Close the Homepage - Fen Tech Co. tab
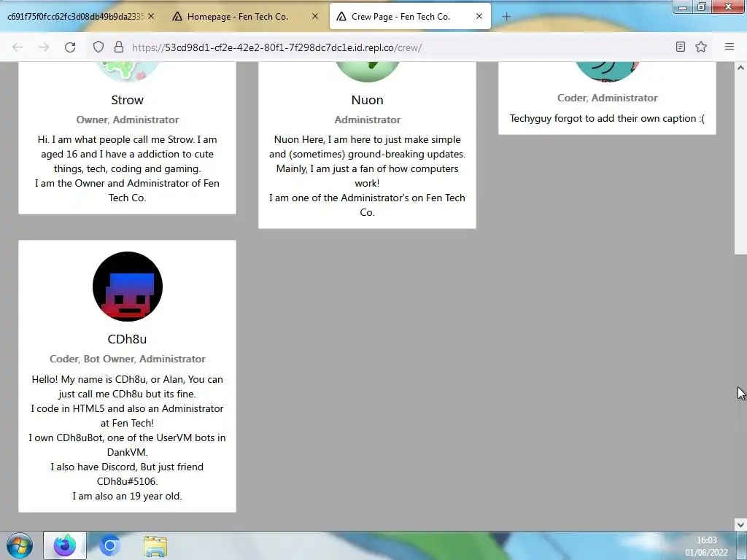 (315, 16)
